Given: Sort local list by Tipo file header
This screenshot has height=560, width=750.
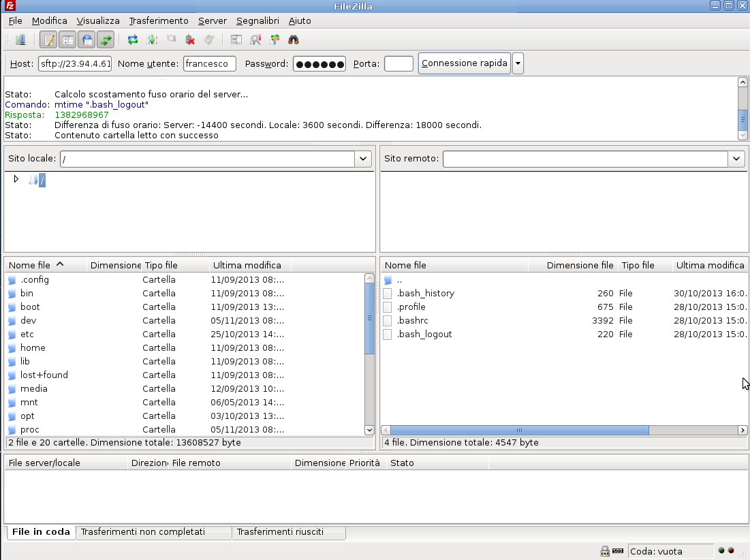Looking at the screenshot, I should [x=175, y=265].
